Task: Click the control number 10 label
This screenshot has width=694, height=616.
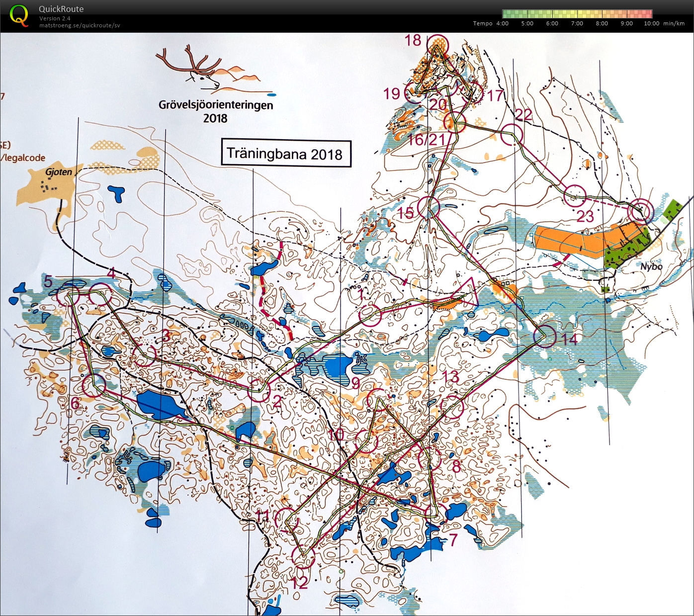Action: (x=336, y=435)
